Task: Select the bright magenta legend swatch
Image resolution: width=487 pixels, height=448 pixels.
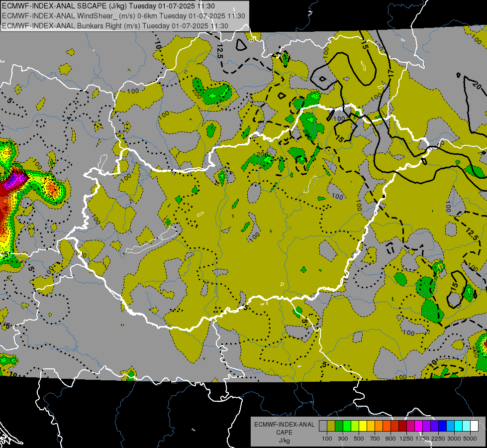Action: (419, 426)
